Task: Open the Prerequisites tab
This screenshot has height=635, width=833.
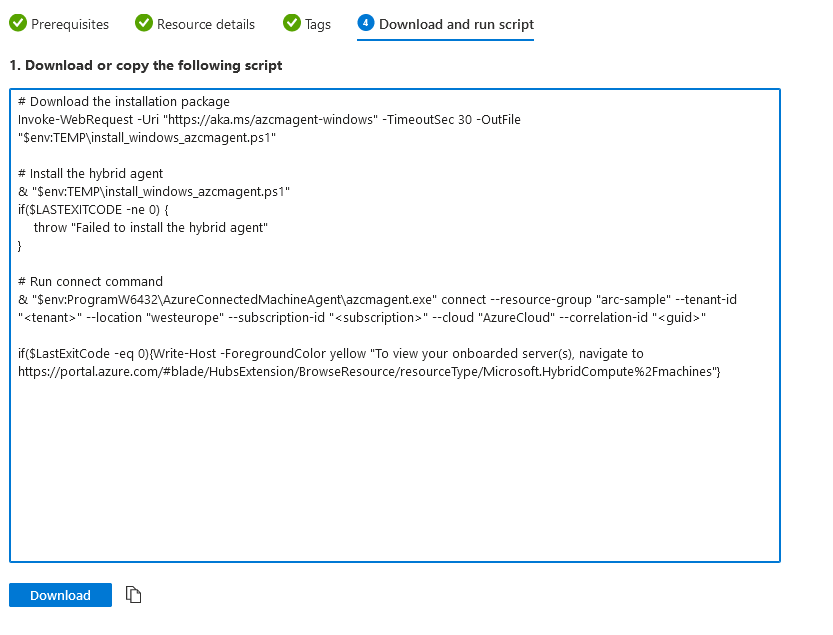Action: coord(60,24)
